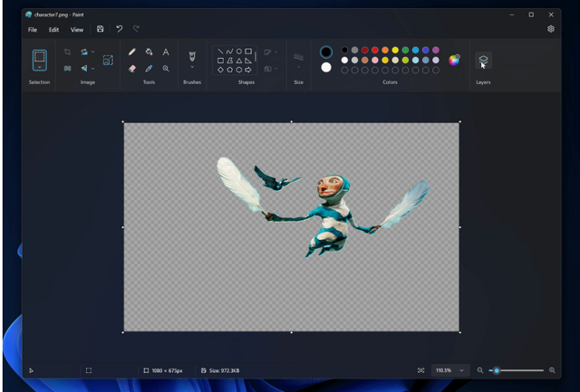Select the Text tool
The image size is (580, 392).
coord(166,52)
